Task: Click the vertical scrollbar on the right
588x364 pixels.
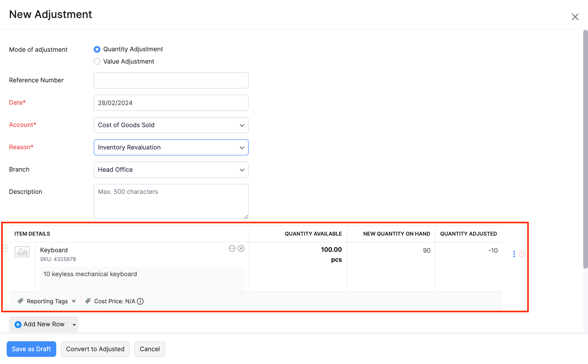Action: coord(585,149)
